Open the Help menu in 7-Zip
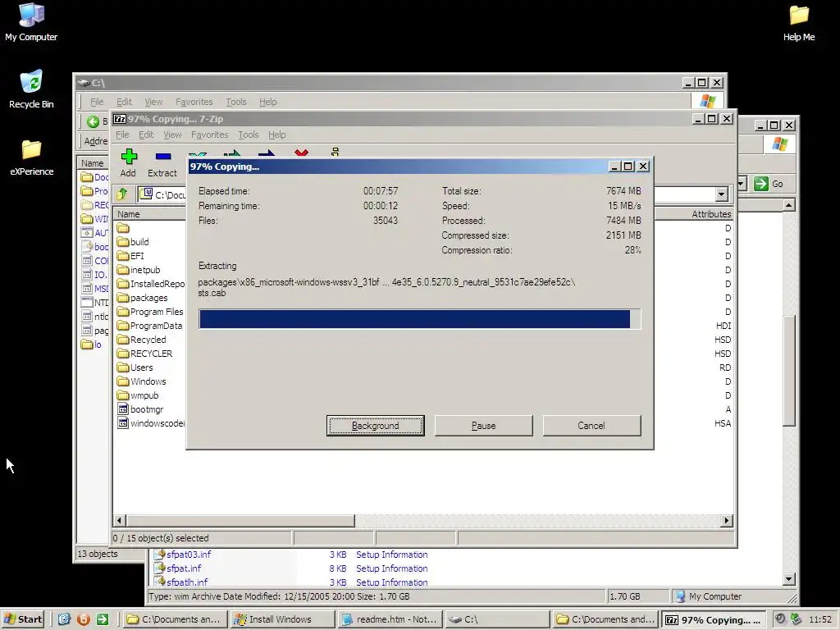 [x=277, y=135]
